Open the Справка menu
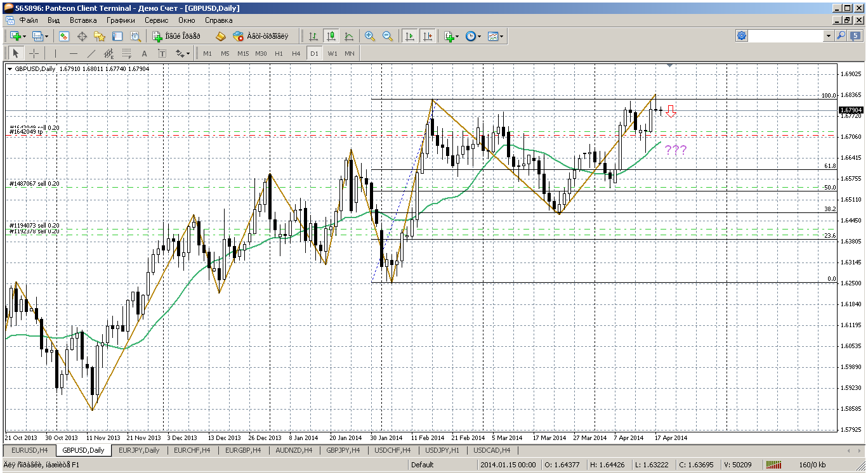 click(219, 20)
